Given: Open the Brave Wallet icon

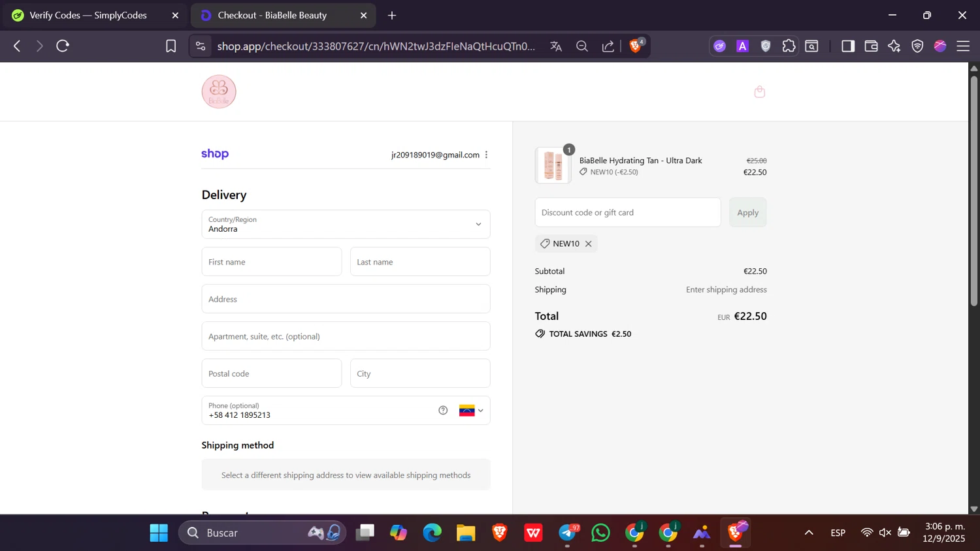Looking at the screenshot, I should pyautogui.click(x=870, y=46).
